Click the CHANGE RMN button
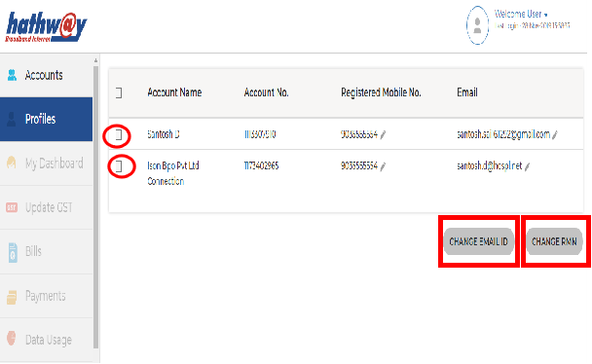The image size is (592, 364). click(554, 241)
